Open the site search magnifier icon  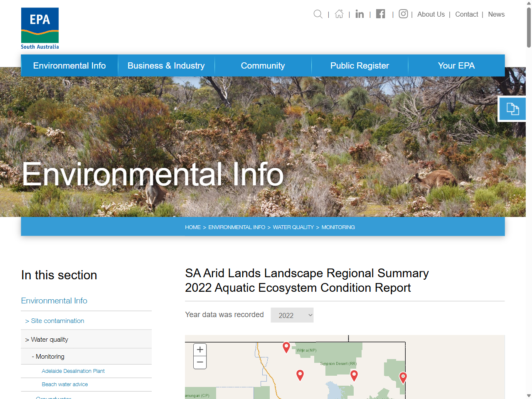318,14
